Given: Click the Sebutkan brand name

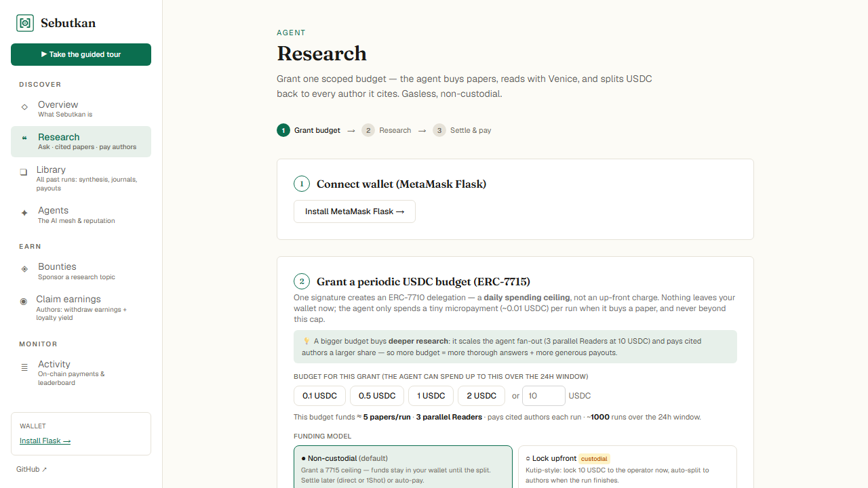Looking at the screenshot, I should click(x=68, y=23).
